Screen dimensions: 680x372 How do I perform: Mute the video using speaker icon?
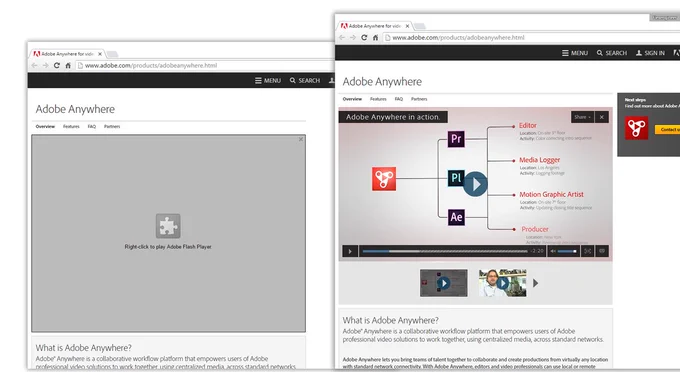(x=553, y=251)
